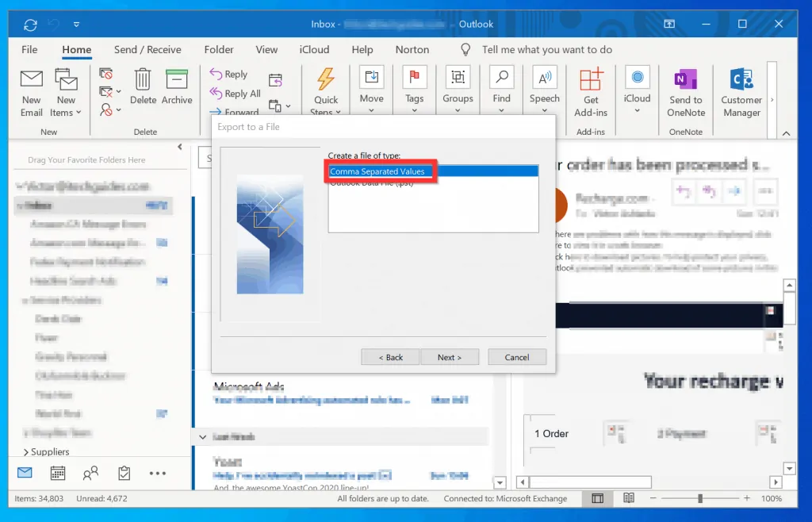The width and height of the screenshot is (812, 522).
Task: Collapse the ribbon with the caret
Action: pyautogui.click(x=786, y=133)
